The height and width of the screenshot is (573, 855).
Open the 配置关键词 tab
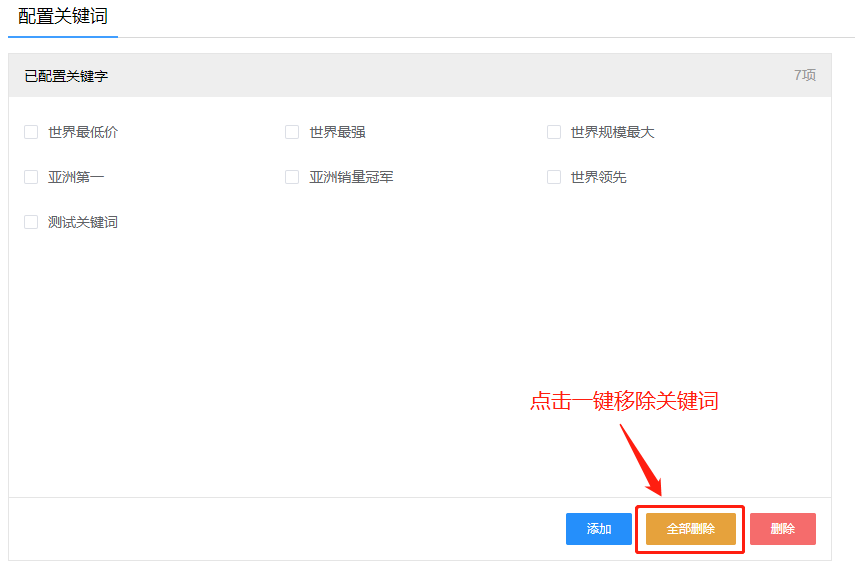click(x=63, y=17)
